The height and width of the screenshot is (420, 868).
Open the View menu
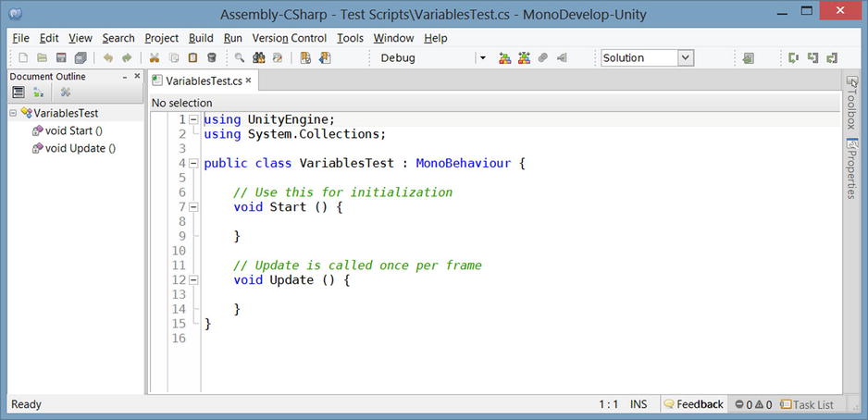81,38
